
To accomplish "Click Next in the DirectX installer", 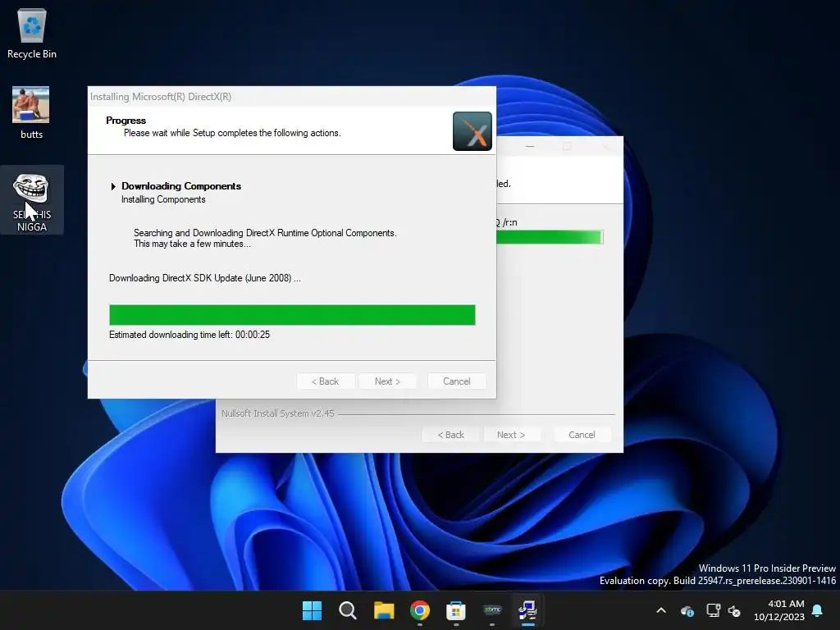I will coord(387,381).
